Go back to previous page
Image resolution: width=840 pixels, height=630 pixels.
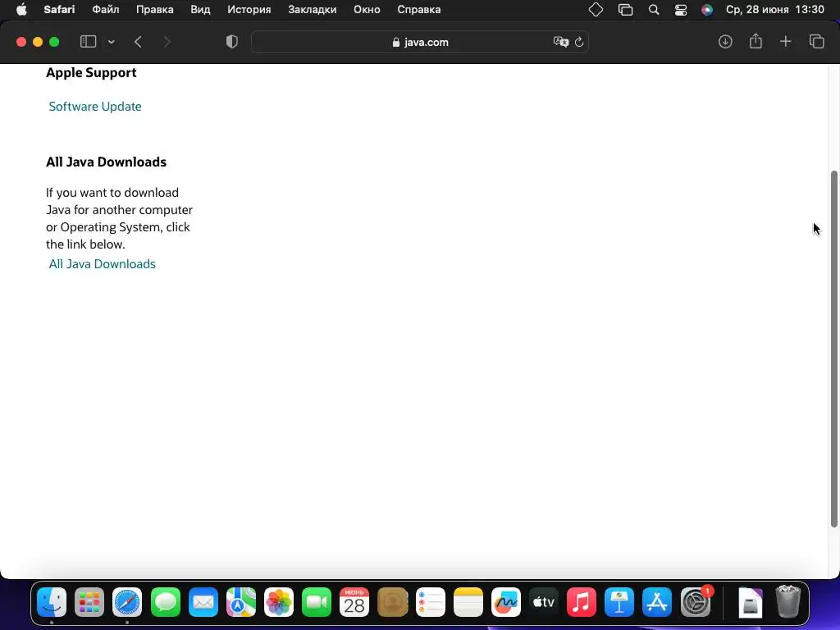[138, 42]
